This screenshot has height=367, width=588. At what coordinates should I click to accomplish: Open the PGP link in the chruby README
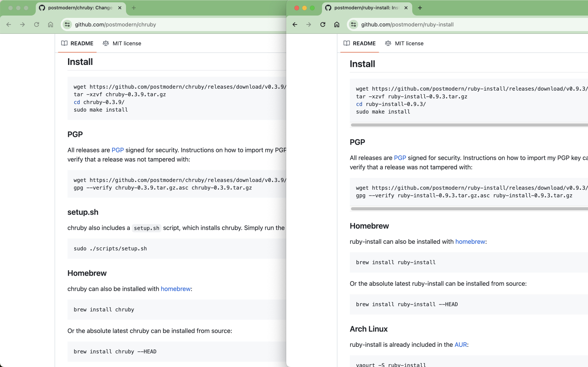117,150
